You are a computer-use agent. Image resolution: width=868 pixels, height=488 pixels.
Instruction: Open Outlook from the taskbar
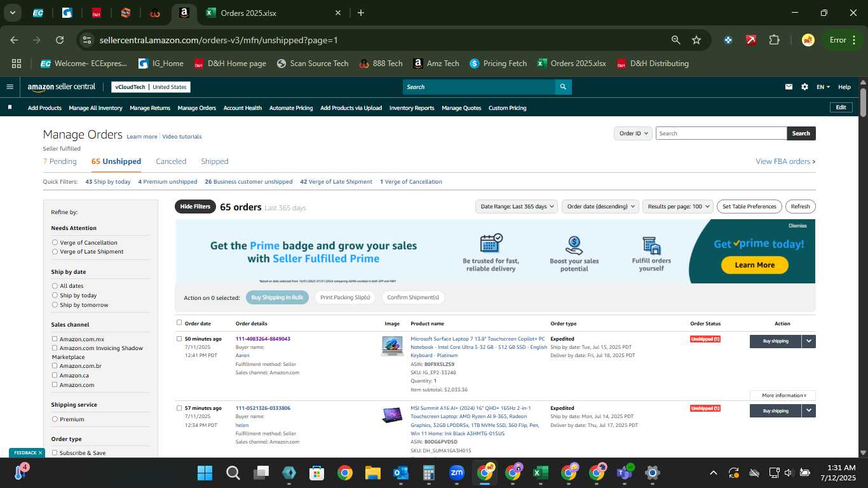(x=400, y=473)
